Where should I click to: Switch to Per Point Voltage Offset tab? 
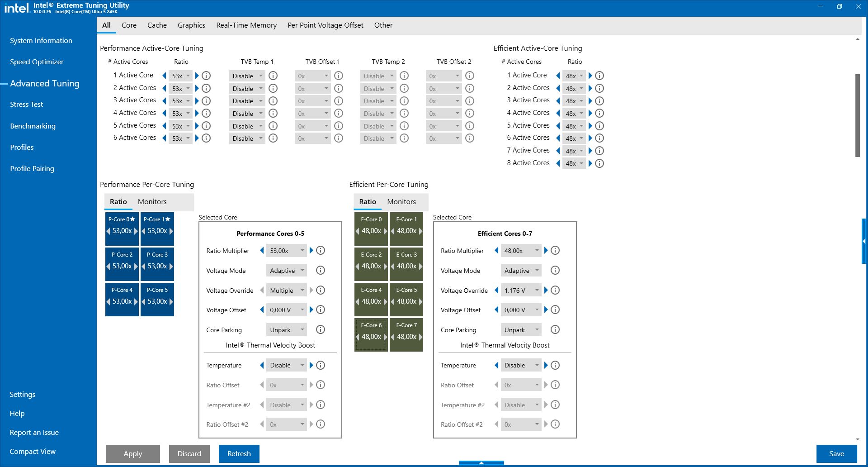pos(325,25)
